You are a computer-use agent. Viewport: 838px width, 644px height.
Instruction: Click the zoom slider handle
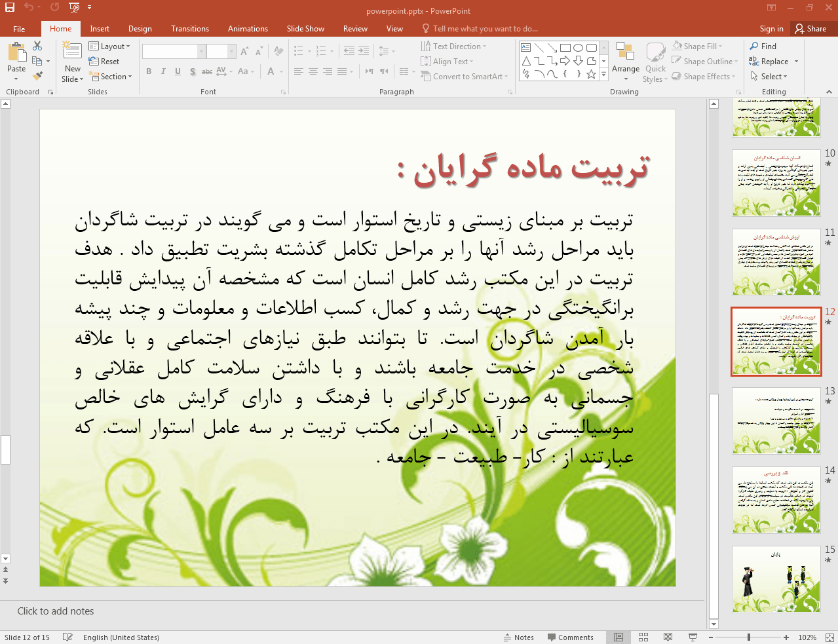point(748,637)
